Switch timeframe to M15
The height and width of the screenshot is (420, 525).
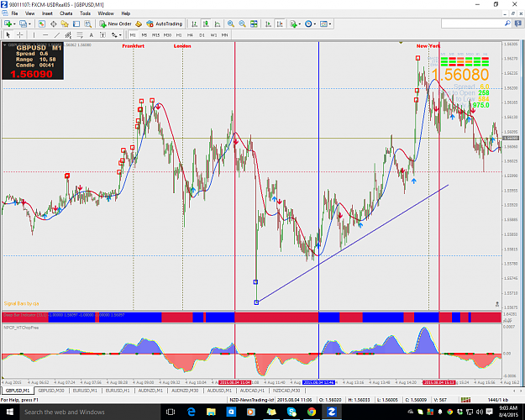[x=155, y=34]
